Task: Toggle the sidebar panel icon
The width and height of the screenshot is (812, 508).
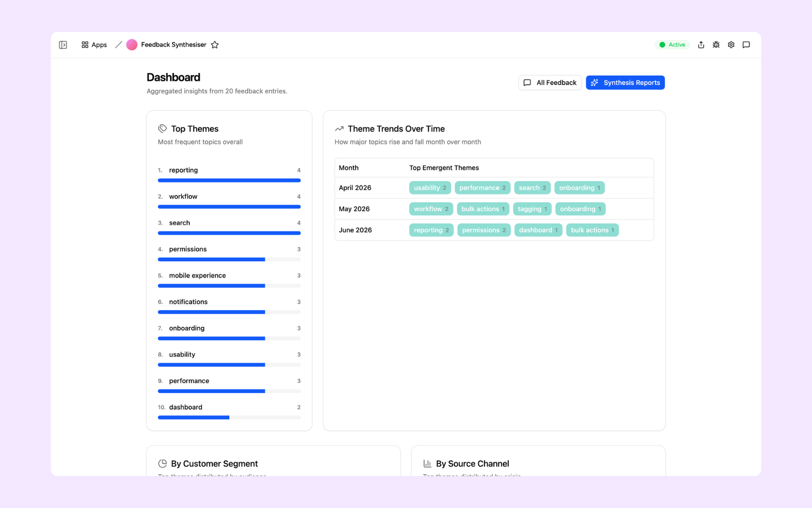Action: pos(63,45)
